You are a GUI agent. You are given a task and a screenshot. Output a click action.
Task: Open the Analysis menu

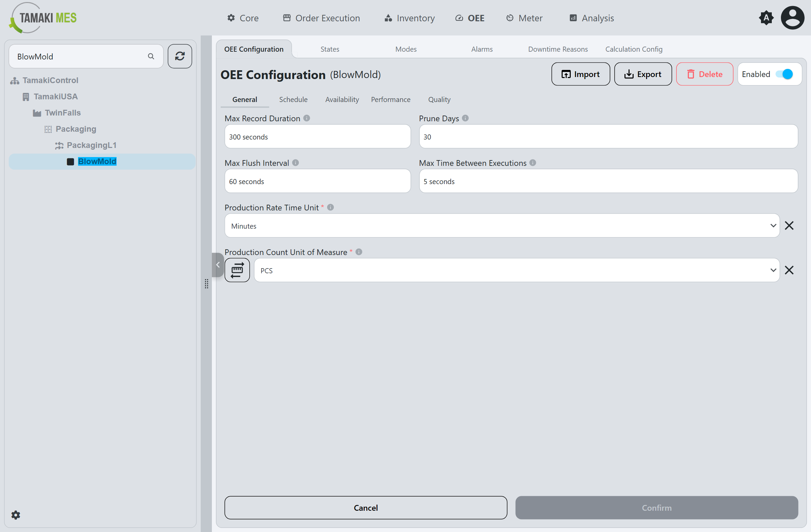[x=592, y=18]
